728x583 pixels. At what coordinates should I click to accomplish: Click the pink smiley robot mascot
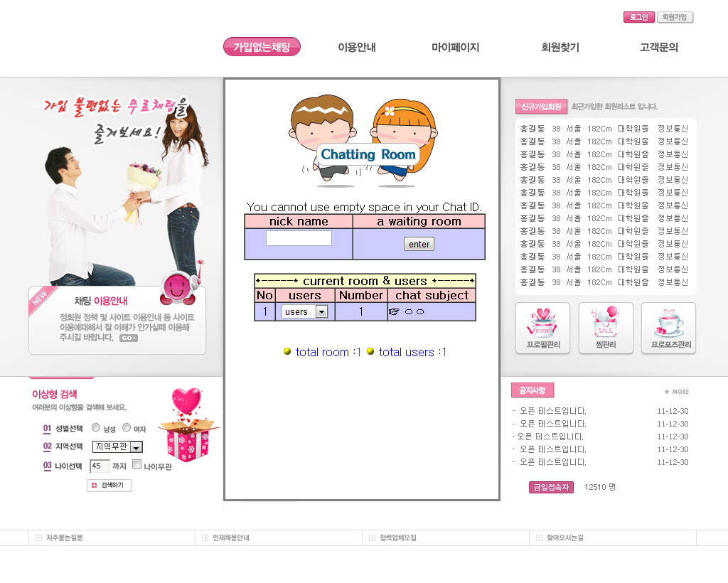[178, 286]
